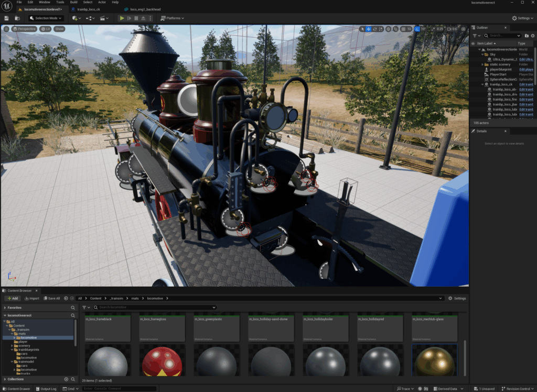This screenshot has width=537, height=392.
Task: Click Edit playerblueprint link
Action: (525, 70)
